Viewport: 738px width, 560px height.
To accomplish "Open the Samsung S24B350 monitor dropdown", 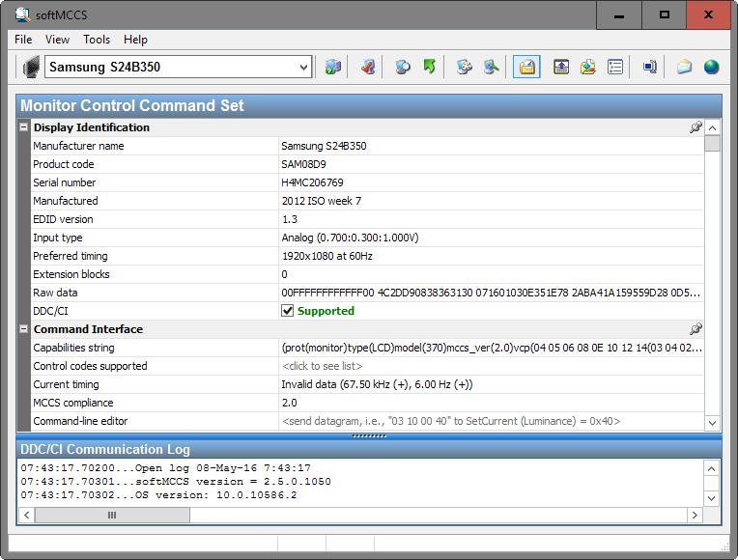I will click(x=179, y=67).
